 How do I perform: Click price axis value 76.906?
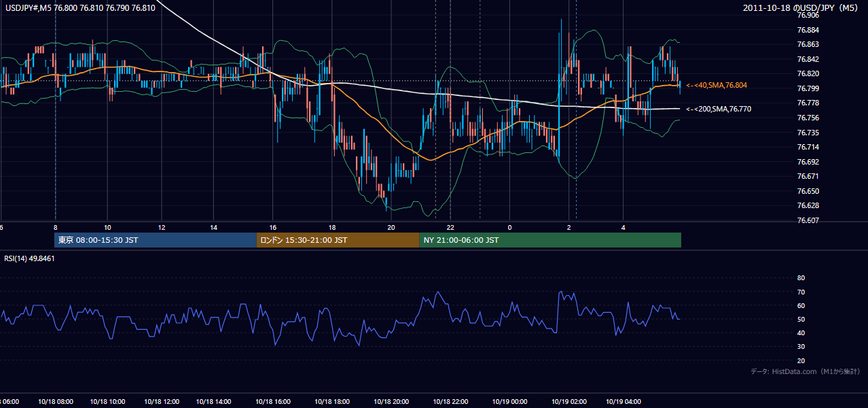tap(808, 15)
